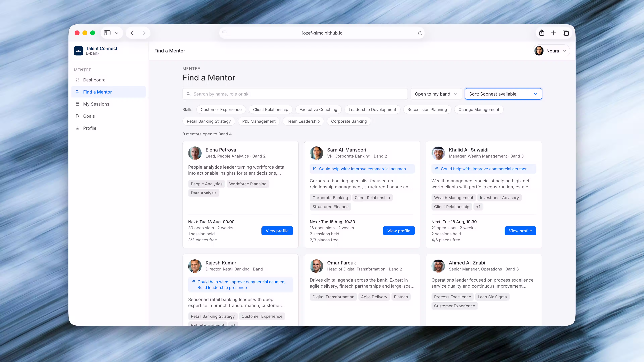Open Profile in the sidebar
The image size is (644, 362).
tap(109, 128)
